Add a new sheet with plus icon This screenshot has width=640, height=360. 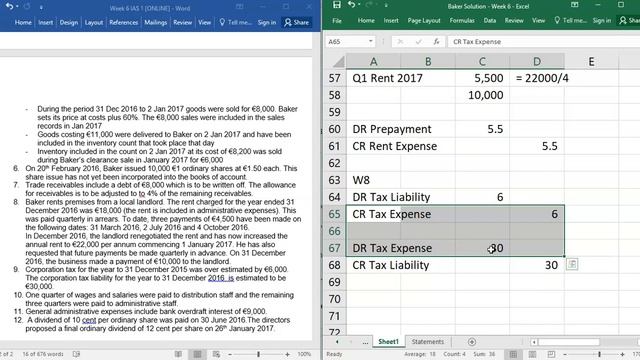pyautogui.click(x=472, y=342)
